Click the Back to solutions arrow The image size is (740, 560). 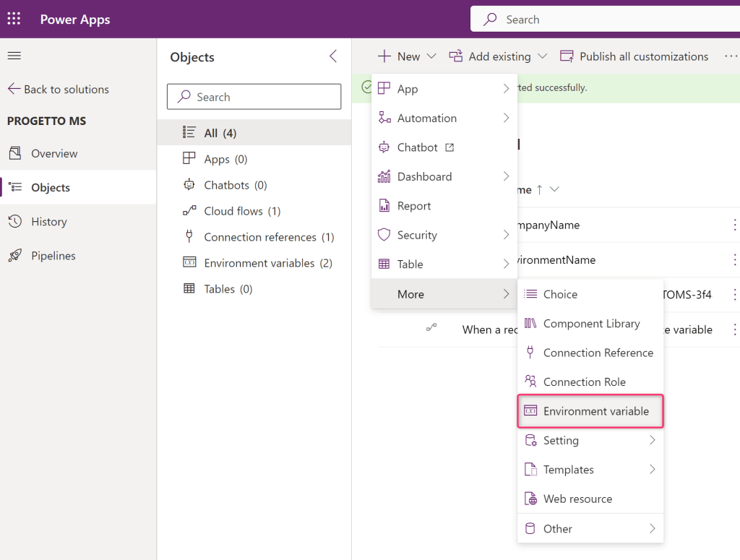14,89
